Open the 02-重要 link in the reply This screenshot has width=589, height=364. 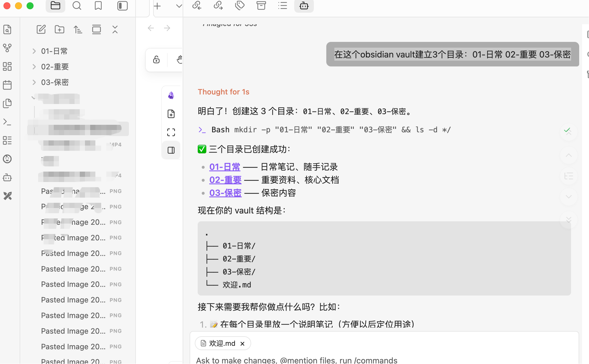coord(225,180)
